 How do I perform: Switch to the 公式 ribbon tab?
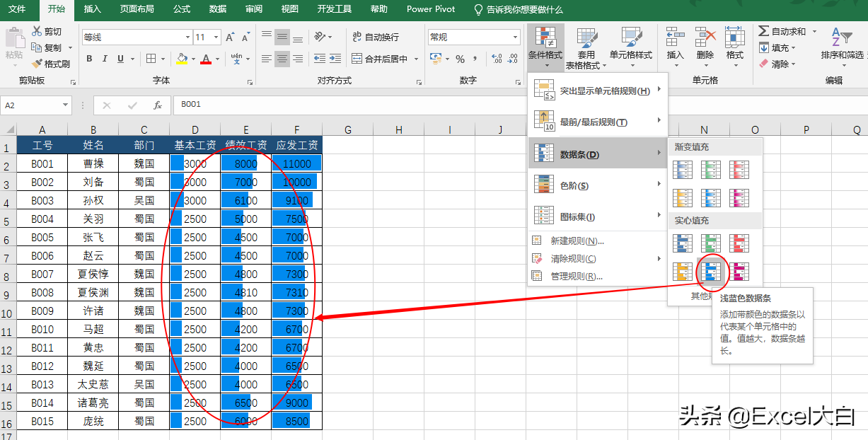tap(182, 9)
